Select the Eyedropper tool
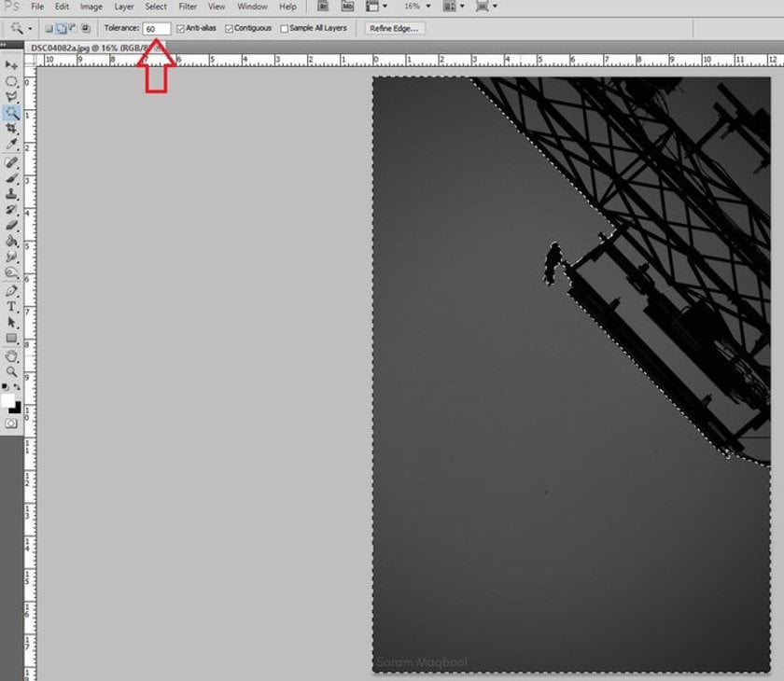This screenshot has height=681, width=784. pyautogui.click(x=11, y=145)
